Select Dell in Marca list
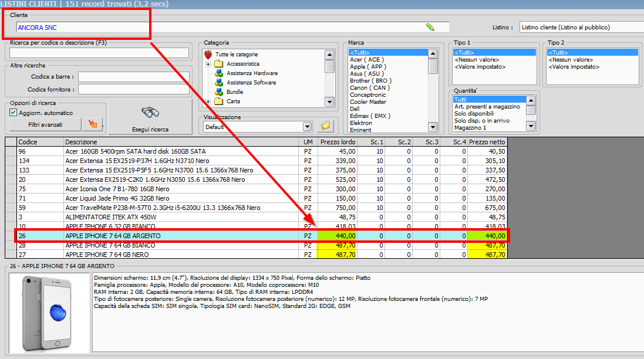This screenshot has width=644, height=359. (355, 109)
